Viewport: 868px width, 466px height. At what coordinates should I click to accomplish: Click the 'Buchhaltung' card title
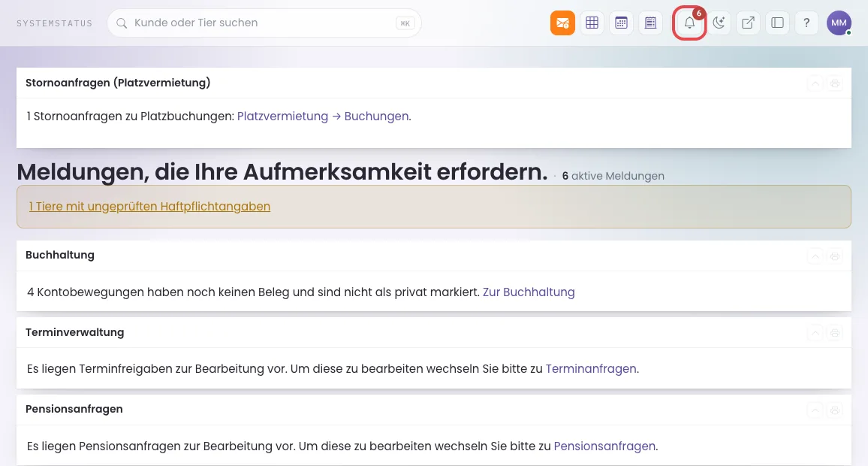[x=60, y=255]
